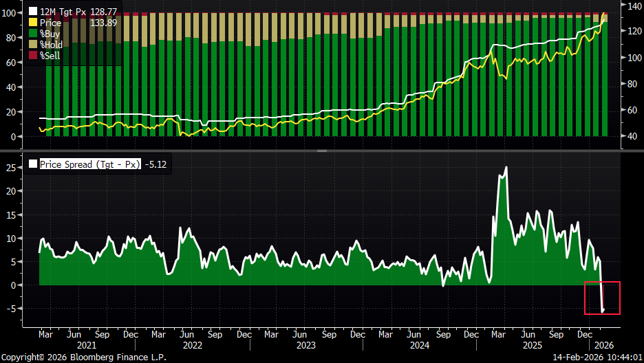The height and width of the screenshot is (363, 644).
Task: Click the 2023 year label on axis
Action: (306, 345)
